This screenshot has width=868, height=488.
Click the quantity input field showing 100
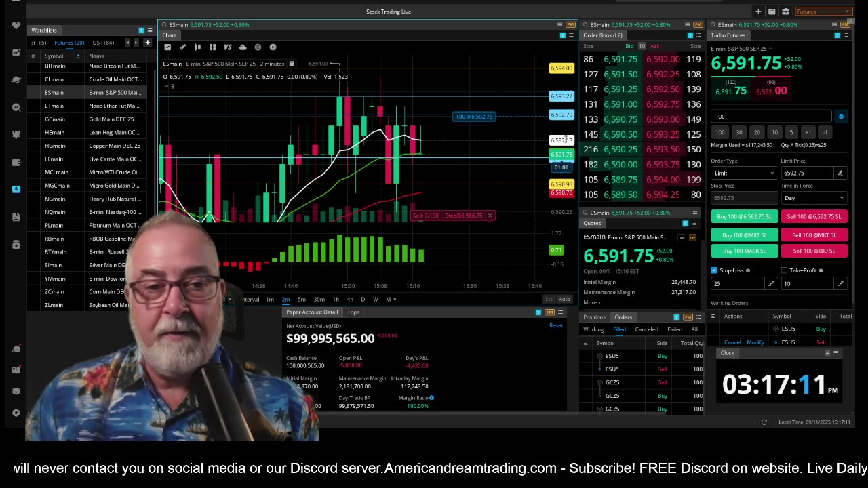tap(771, 117)
